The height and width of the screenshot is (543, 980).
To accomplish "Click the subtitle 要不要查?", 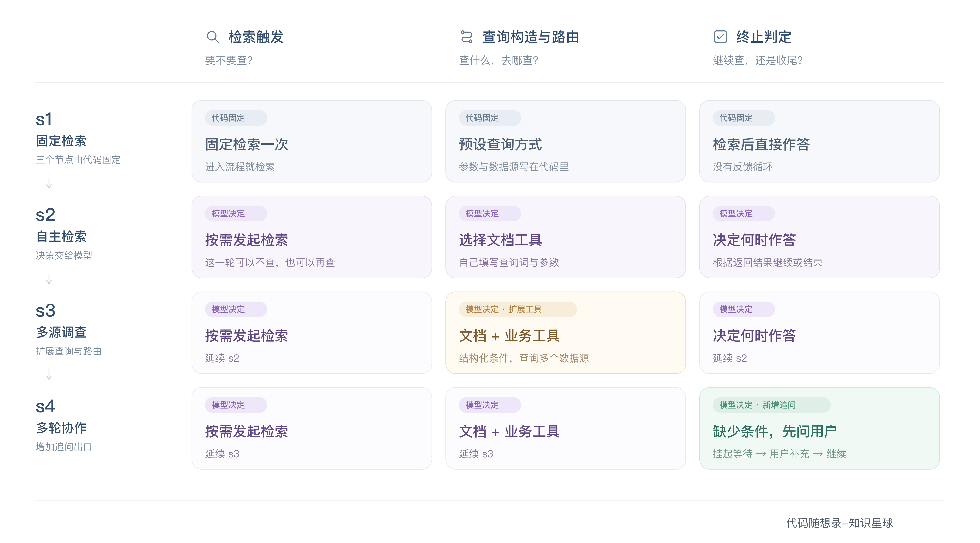I will click(229, 60).
